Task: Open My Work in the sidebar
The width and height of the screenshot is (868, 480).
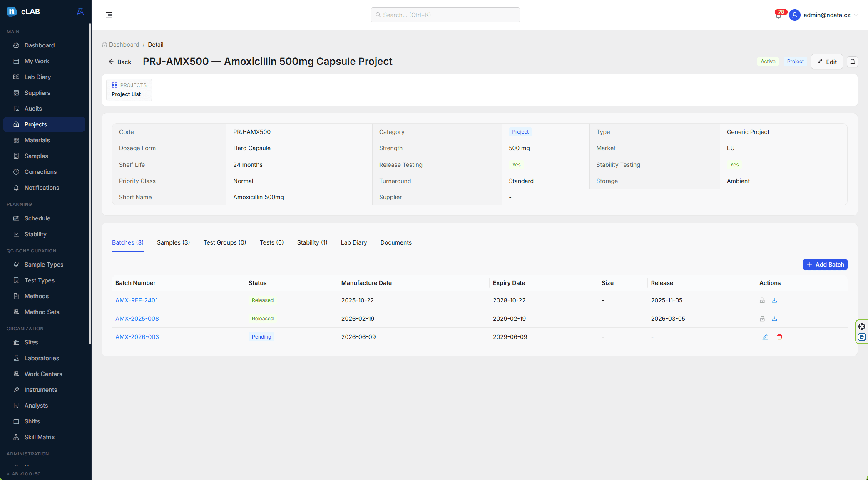Action: click(x=44, y=61)
